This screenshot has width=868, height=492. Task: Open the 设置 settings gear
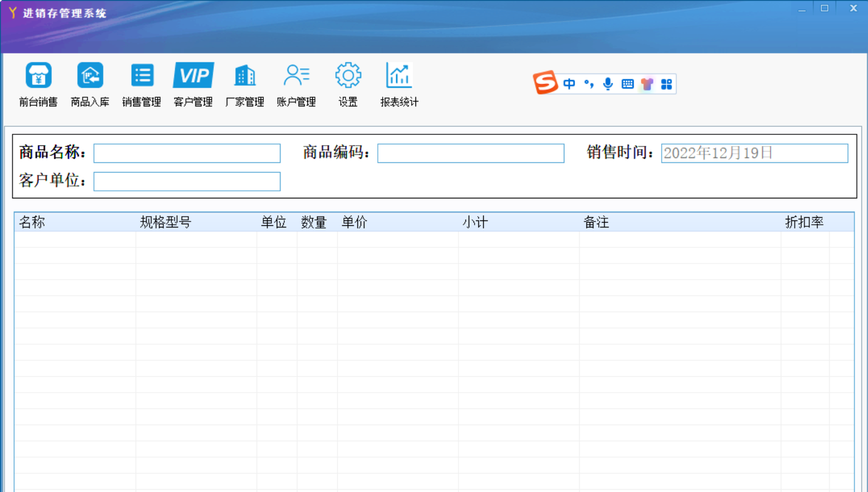pyautogui.click(x=348, y=84)
